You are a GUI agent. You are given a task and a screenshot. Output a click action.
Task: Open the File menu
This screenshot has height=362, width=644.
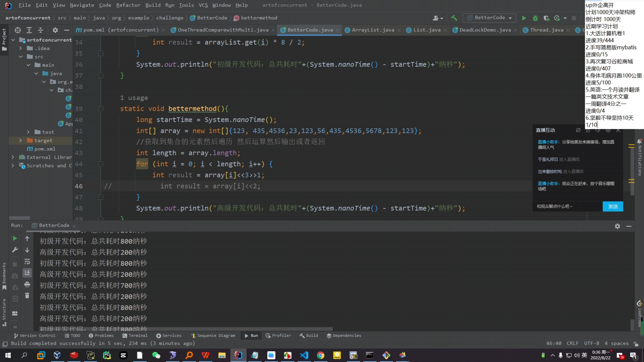[x=25, y=5]
